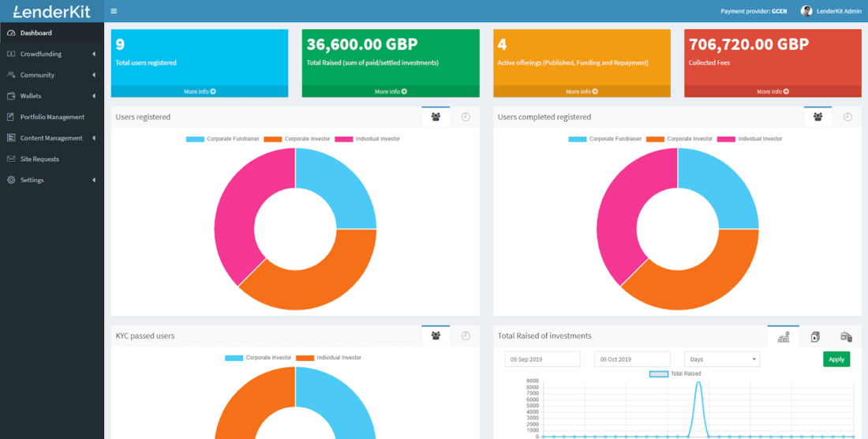Toggle Corporate Investor legend in Users completed registered

tap(679, 139)
